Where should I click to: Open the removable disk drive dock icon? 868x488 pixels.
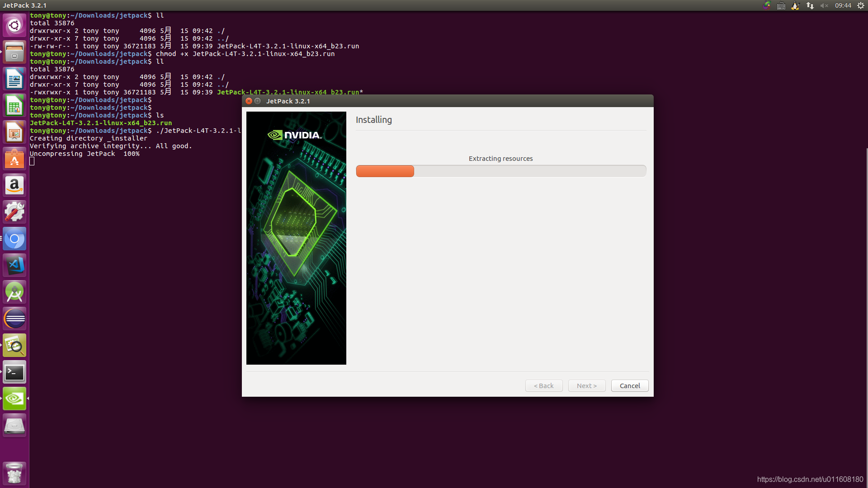[x=14, y=425]
